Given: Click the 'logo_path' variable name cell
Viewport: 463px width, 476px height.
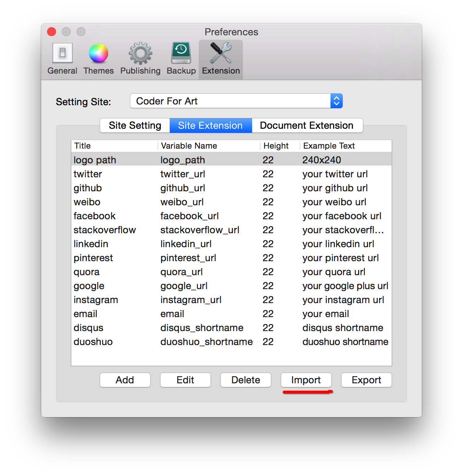Looking at the screenshot, I should 183,160.
